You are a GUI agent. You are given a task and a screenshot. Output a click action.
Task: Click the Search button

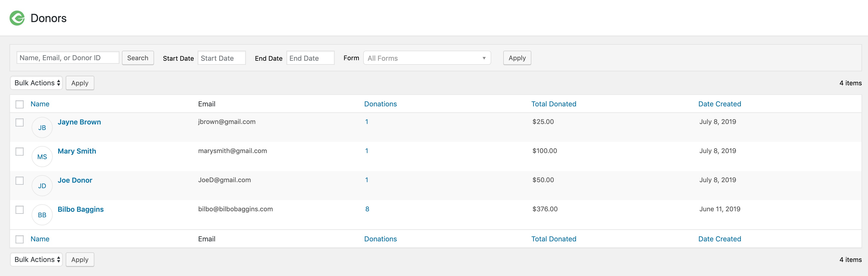137,58
